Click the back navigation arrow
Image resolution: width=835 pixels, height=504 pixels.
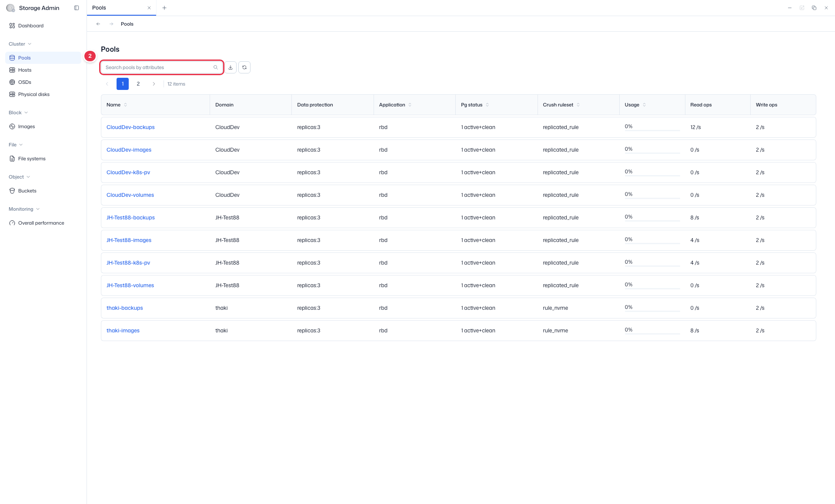click(x=98, y=24)
